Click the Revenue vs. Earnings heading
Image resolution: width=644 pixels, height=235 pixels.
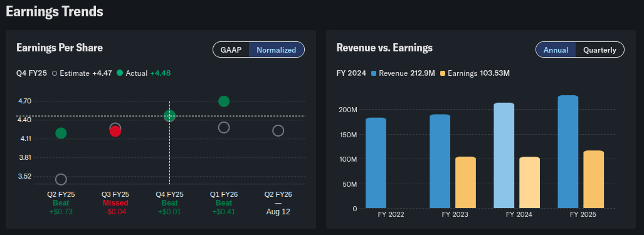point(384,48)
